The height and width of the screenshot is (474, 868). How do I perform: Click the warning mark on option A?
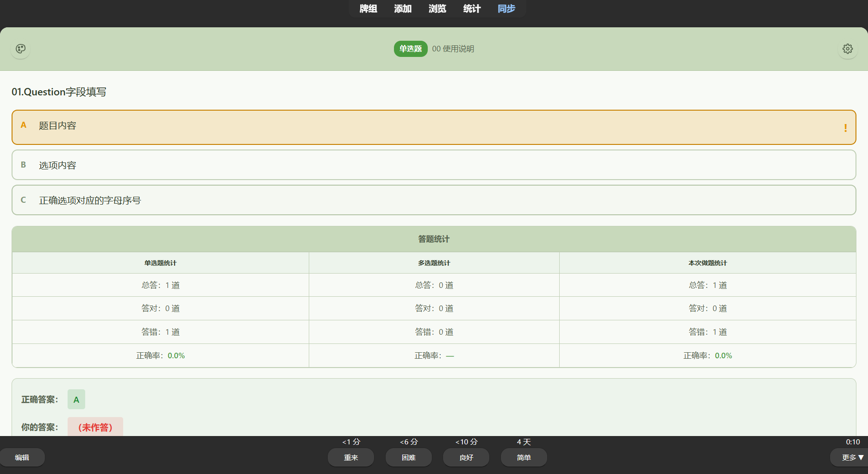(845, 128)
